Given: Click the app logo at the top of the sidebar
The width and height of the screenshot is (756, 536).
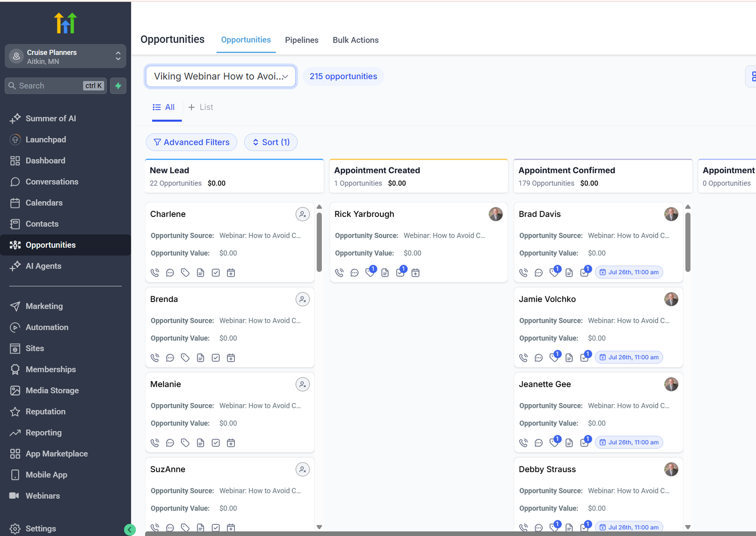Looking at the screenshot, I should click(66, 23).
